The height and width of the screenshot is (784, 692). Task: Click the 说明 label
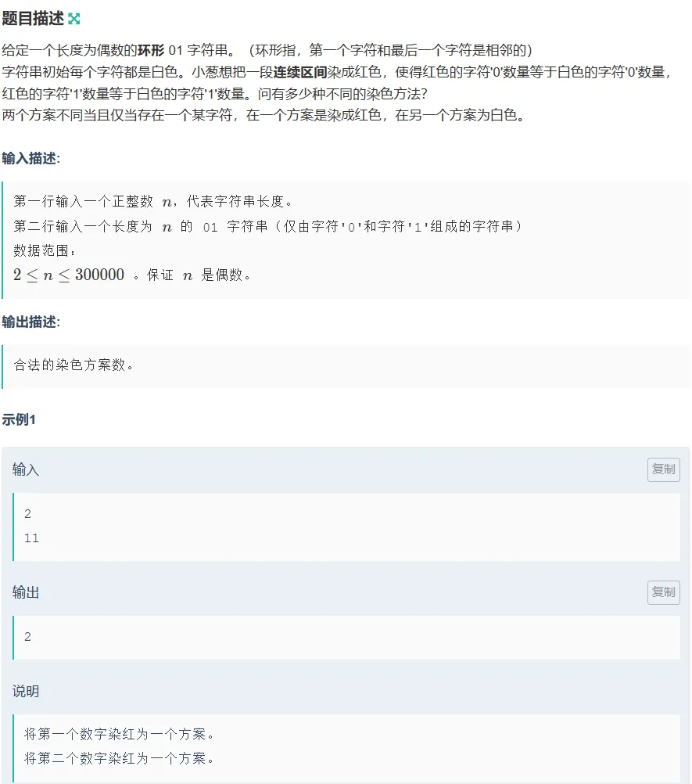(x=26, y=692)
